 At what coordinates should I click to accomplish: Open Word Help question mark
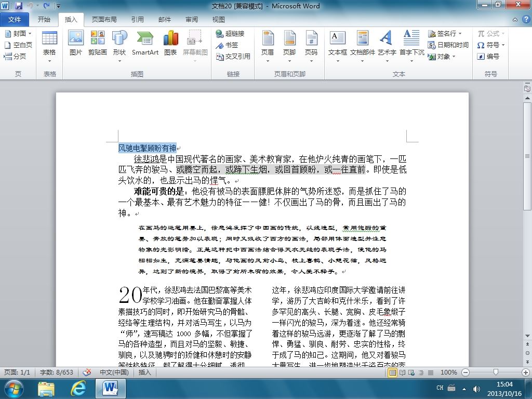[x=526, y=20]
